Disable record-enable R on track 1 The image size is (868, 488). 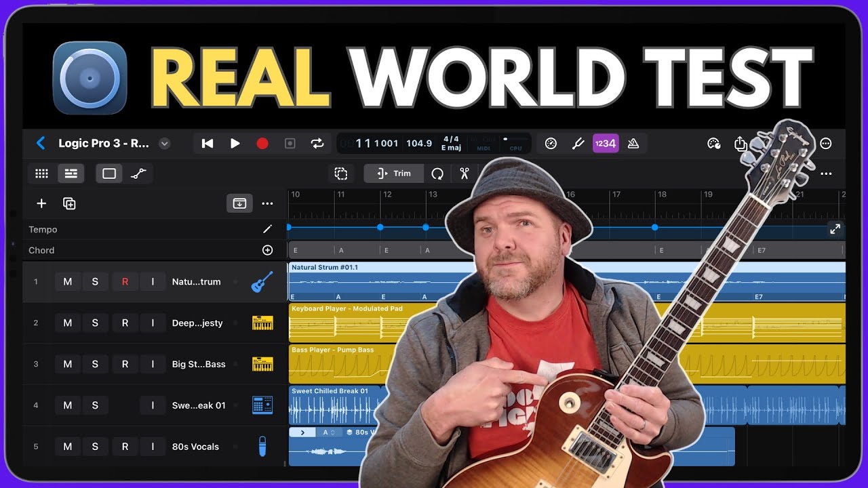(125, 282)
